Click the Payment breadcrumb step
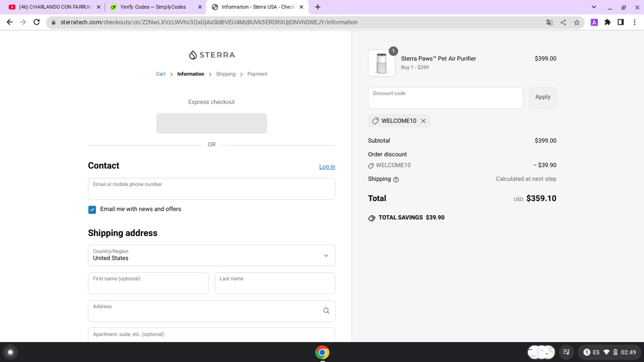The width and height of the screenshot is (644, 362). pyautogui.click(x=257, y=74)
